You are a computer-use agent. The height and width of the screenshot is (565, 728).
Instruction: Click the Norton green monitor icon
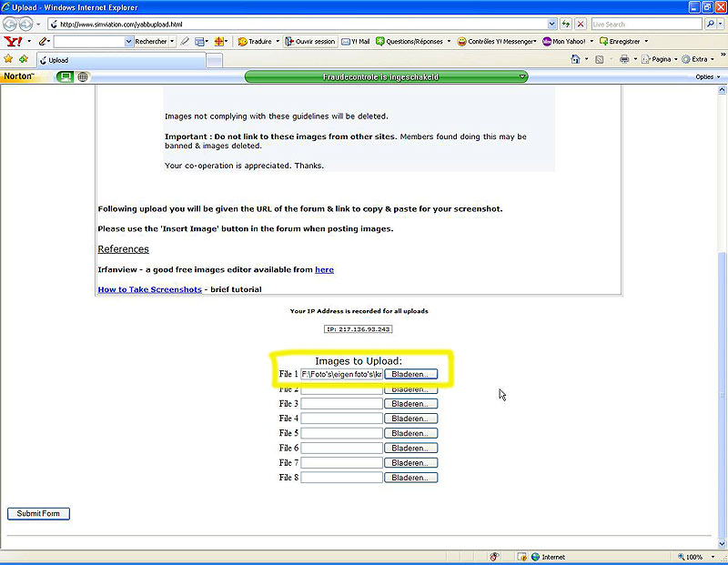(65, 77)
